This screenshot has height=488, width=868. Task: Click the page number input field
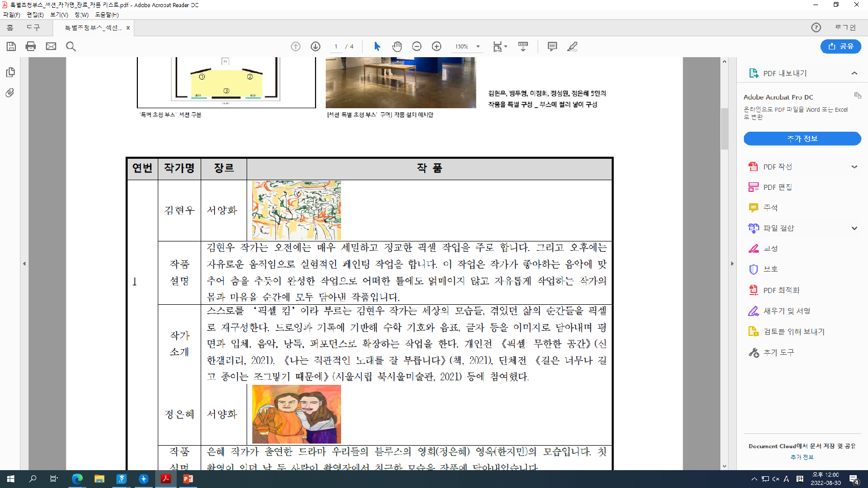coord(336,46)
